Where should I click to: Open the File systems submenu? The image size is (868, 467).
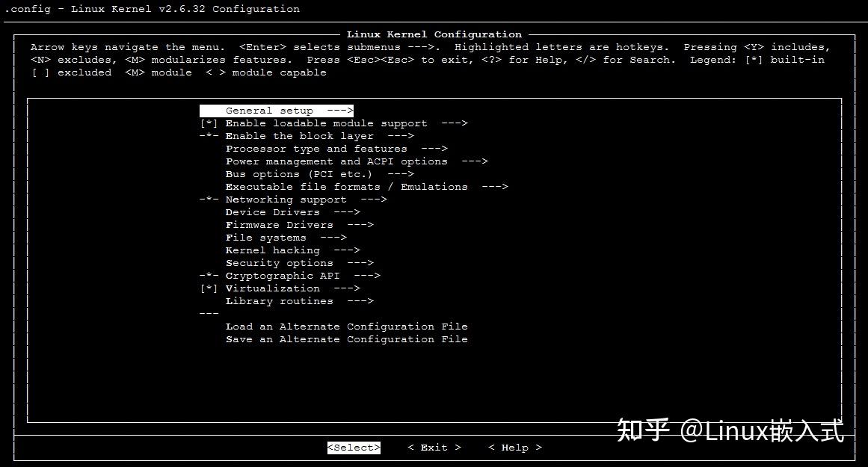265,237
